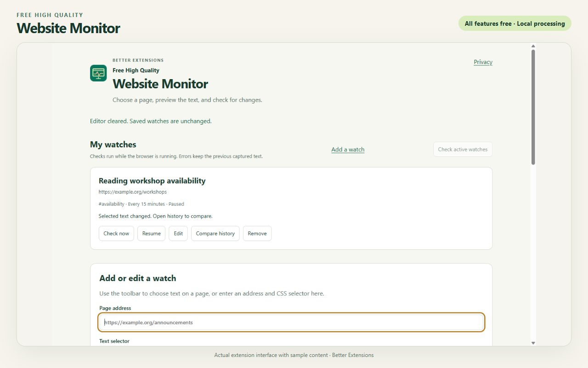Click the Use the toolbar to choose text hint
Image resolution: width=588 pixels, height=368 pixels.
point(212,293)
